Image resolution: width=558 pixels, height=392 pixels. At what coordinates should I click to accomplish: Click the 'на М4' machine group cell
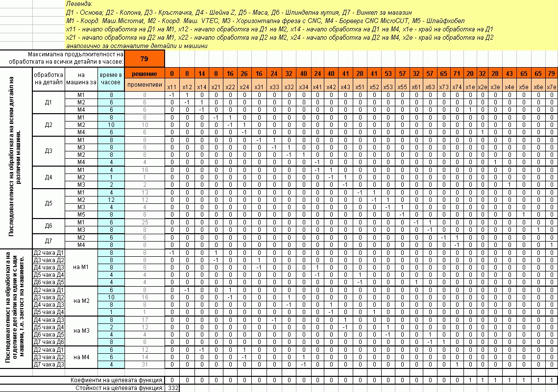pos(81,357)
